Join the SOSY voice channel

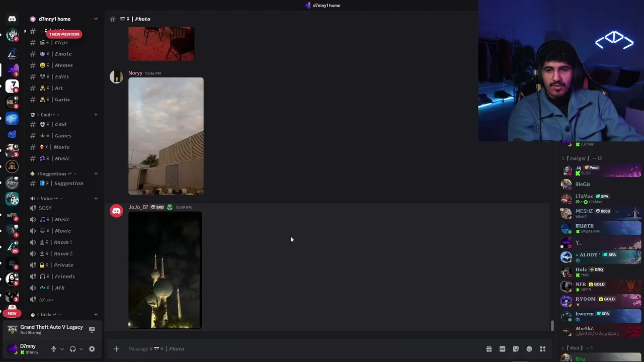click(64, 208)
